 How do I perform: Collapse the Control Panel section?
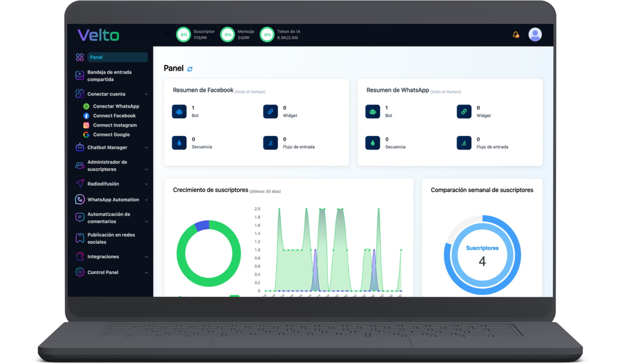tap(146, 272)
